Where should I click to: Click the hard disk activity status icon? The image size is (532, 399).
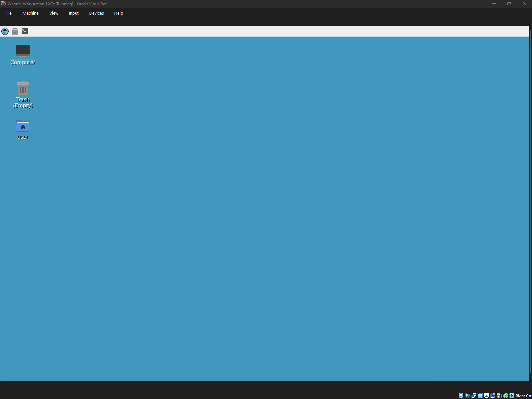[461, 395]
